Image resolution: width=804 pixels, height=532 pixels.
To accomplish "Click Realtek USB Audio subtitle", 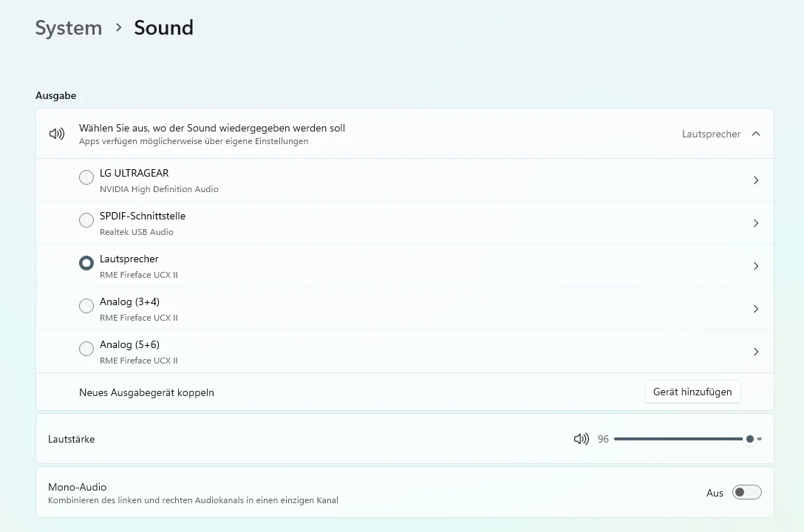I will click(137, 232).
